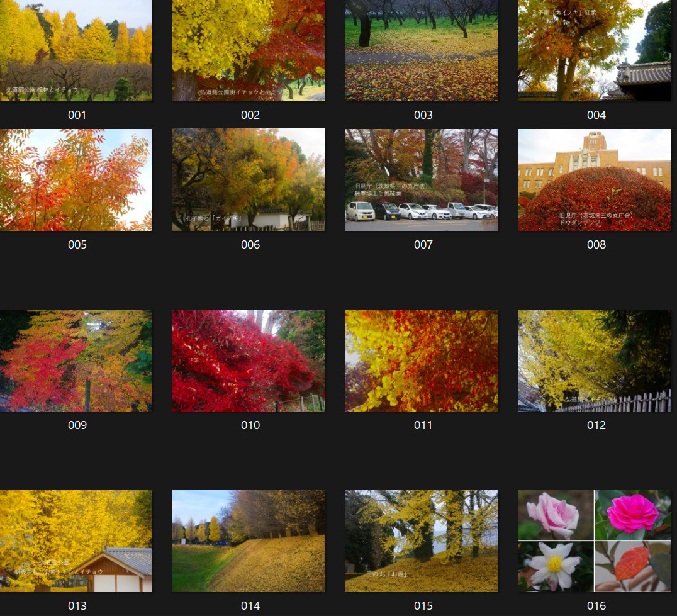
Task: Click thumbnail 004 tree beside tiled roof
Action: 595,50
